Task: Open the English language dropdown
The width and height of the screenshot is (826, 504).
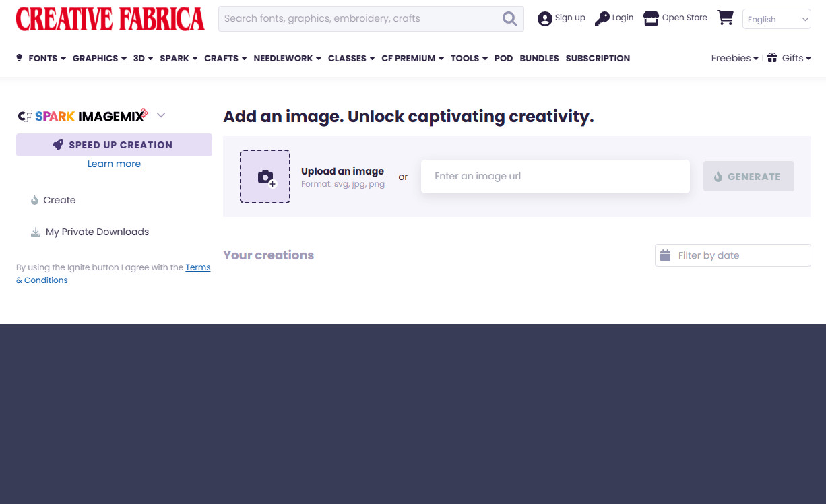Action: click(776, 20)
